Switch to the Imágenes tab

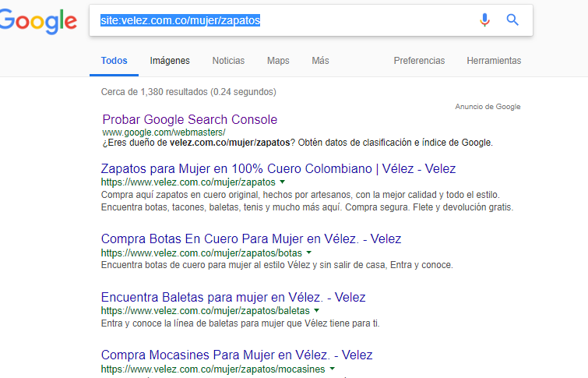click(170, 61)
